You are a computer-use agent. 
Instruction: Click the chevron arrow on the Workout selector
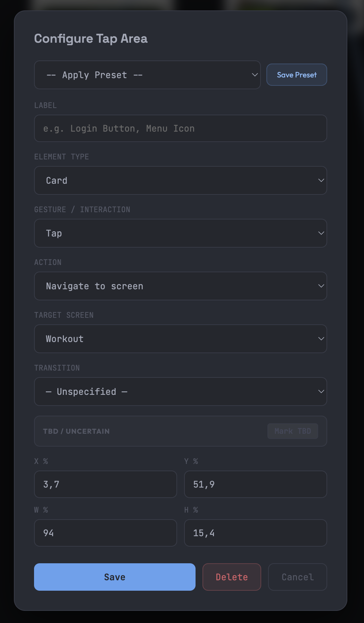(321, 339)
